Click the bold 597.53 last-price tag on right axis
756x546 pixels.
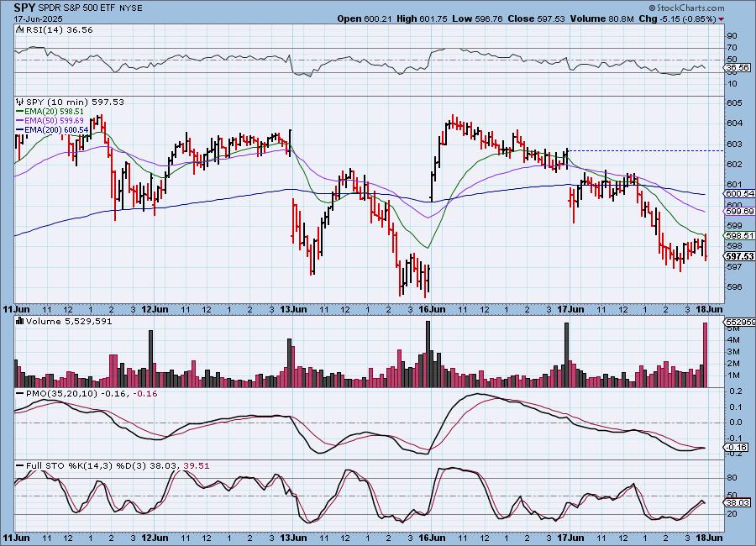coord(739,256)
